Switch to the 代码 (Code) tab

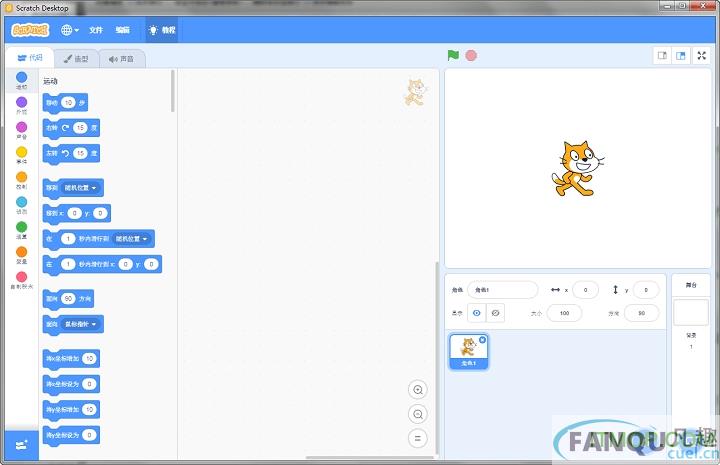pyautogui.click(x=30, y=58)
